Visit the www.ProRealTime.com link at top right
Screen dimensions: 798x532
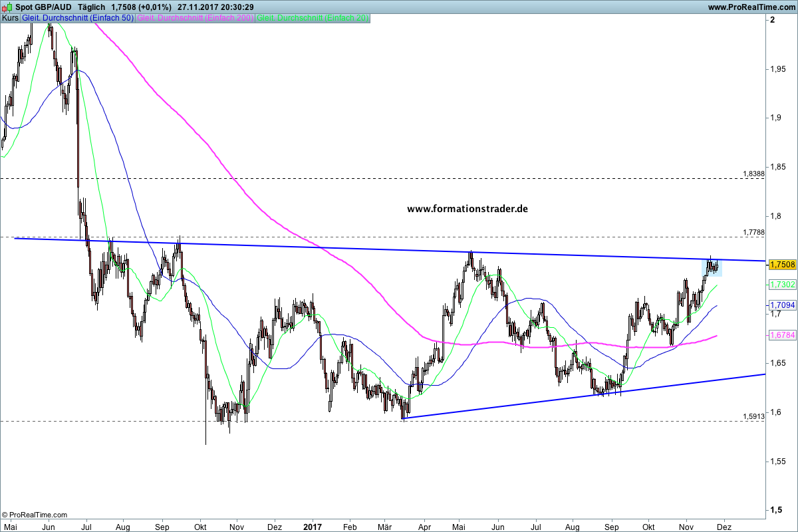click(x=751, y=7)
